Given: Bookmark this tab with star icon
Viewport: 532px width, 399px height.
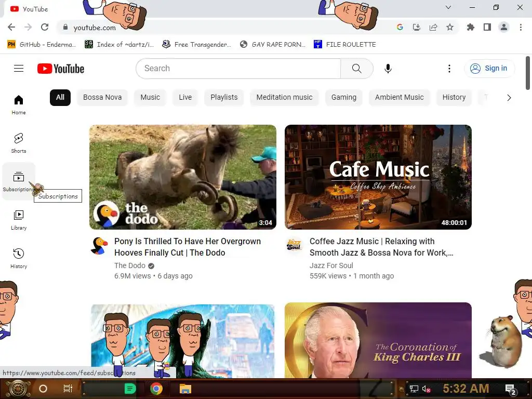Looking at the screenshot, I should pyautogui.click(x=450, y=27).
